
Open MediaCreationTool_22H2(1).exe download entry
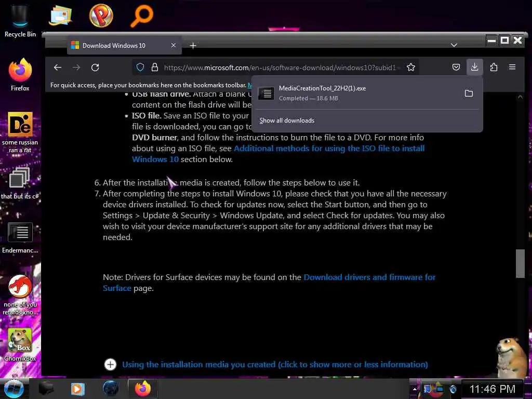pyautogui.click(x=356, y=94)
